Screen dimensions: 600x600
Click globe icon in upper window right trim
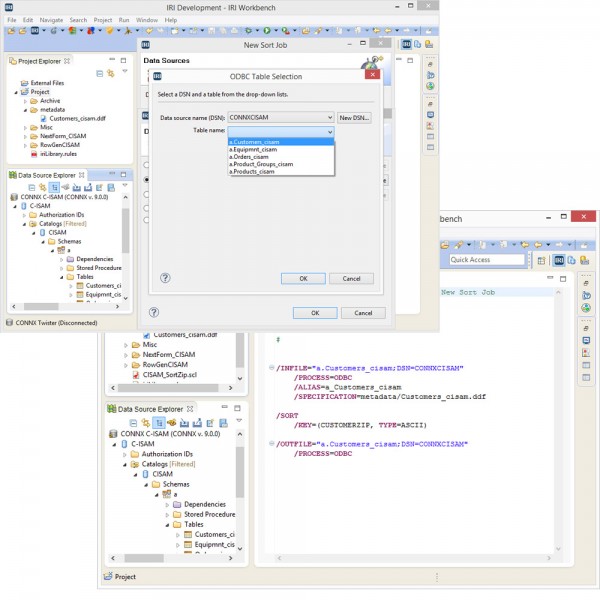click(x=430, y=86)
